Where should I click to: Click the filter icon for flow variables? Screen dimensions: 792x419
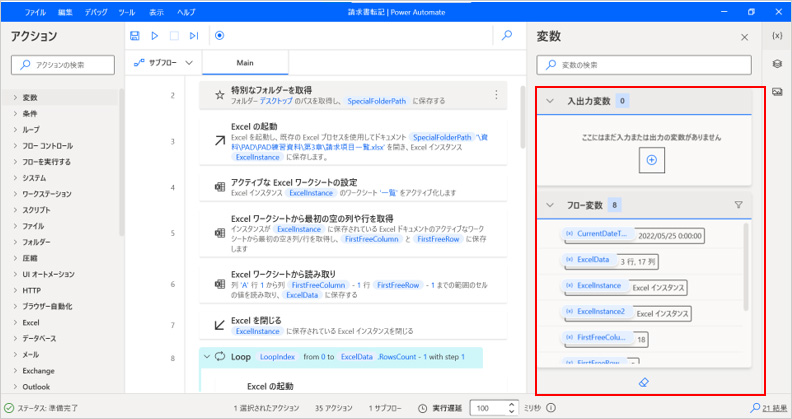coord(739,205)
